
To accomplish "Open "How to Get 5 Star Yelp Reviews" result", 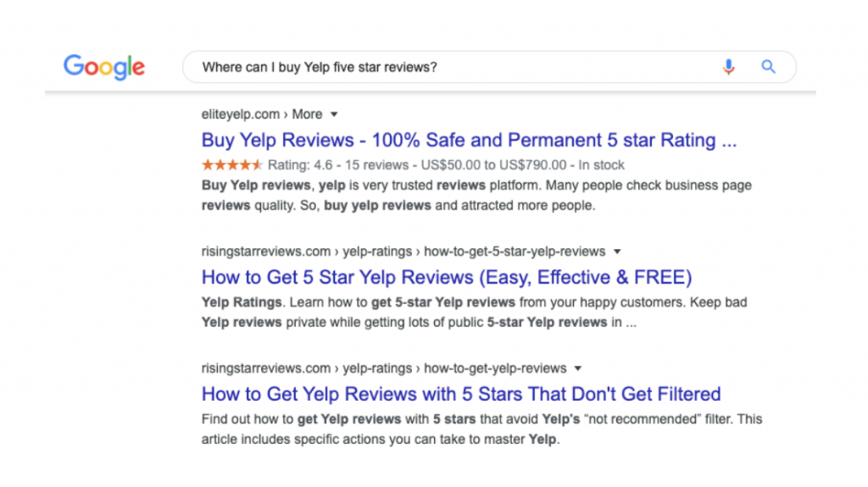I will [447, 277].
